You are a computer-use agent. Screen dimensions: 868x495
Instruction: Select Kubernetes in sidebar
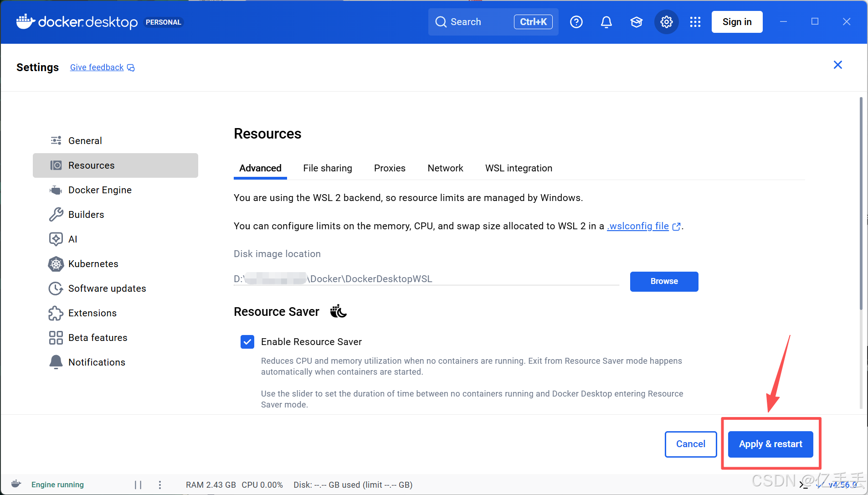pos(115,264)
